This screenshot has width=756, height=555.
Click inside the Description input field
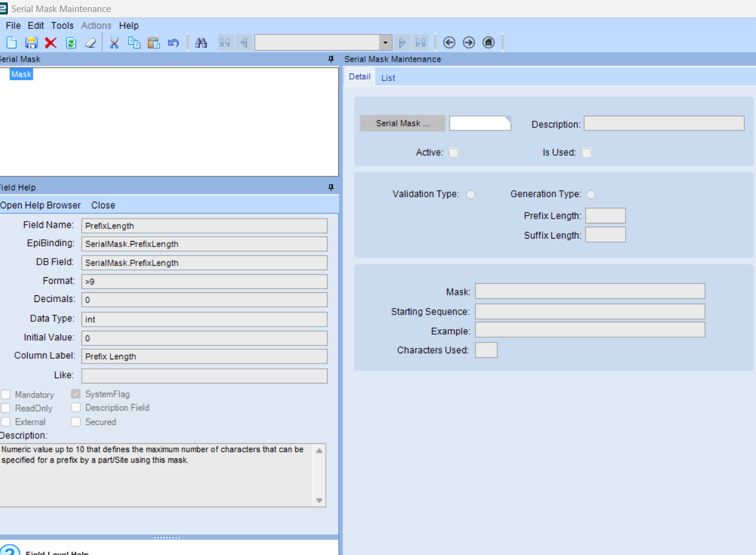point(664,123)
